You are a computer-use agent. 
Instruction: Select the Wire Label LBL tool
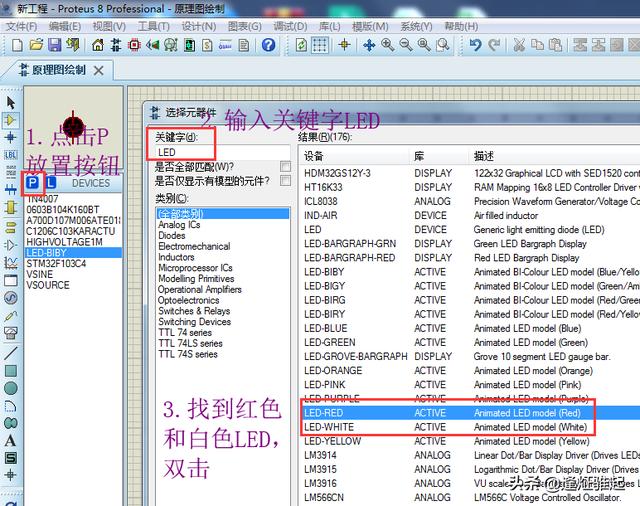coord(11,155)
